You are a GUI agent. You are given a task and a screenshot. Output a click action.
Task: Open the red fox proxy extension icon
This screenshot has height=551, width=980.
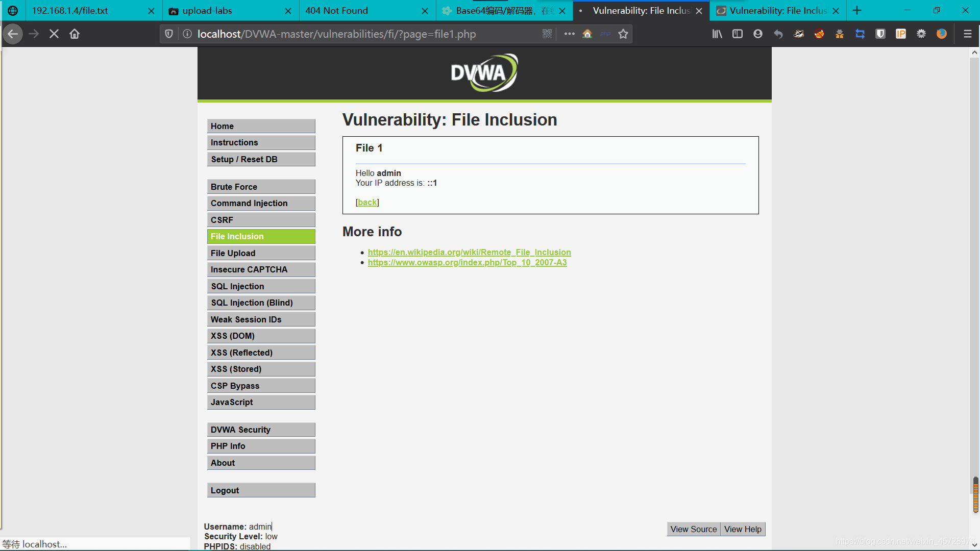click(x=819, y=34)
